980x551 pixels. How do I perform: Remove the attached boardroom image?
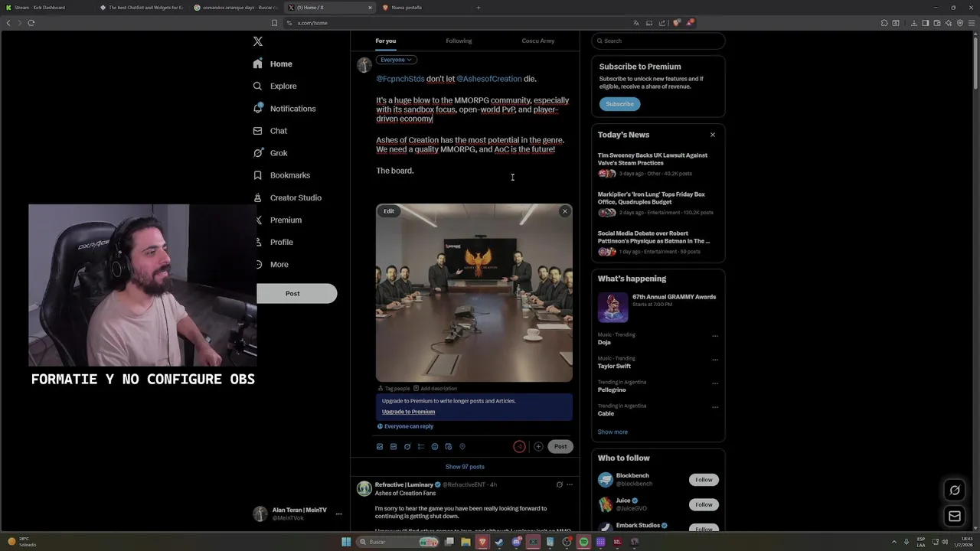click(x=565, y=211)
